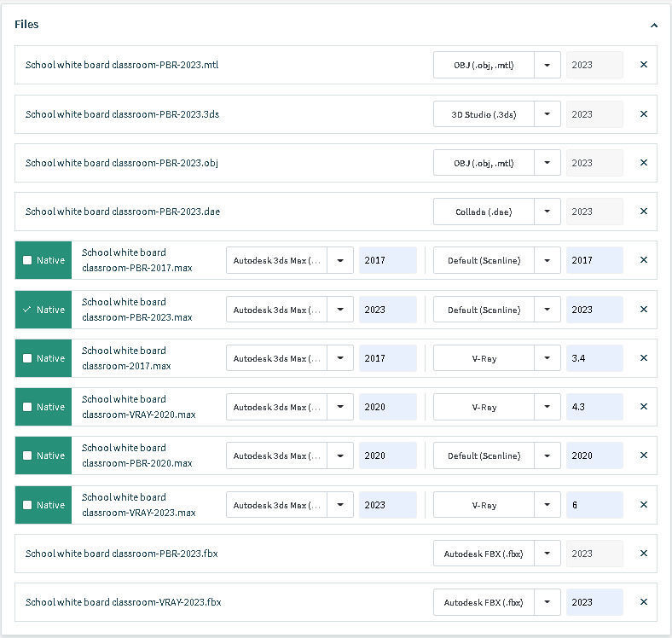Delete the PBR-2023.dae Collada file
This screenshot has height=638, width=672.
[x=644, y=212]
